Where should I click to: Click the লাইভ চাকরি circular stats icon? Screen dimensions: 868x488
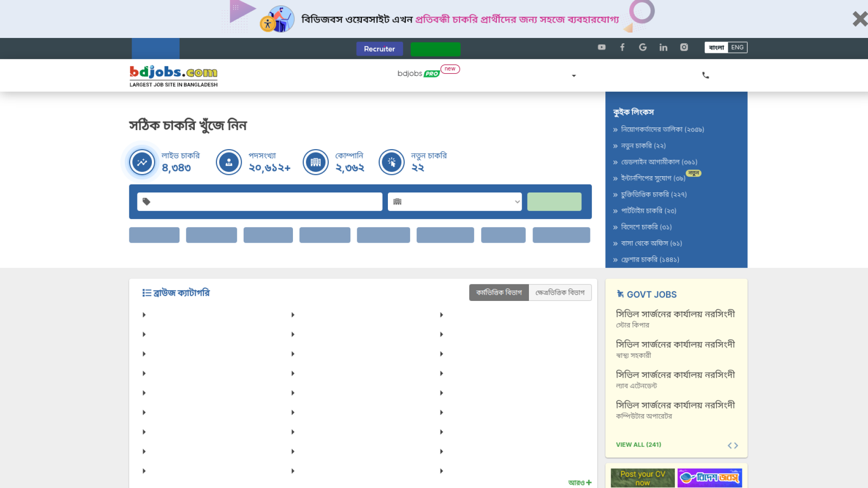pos(142,162)
